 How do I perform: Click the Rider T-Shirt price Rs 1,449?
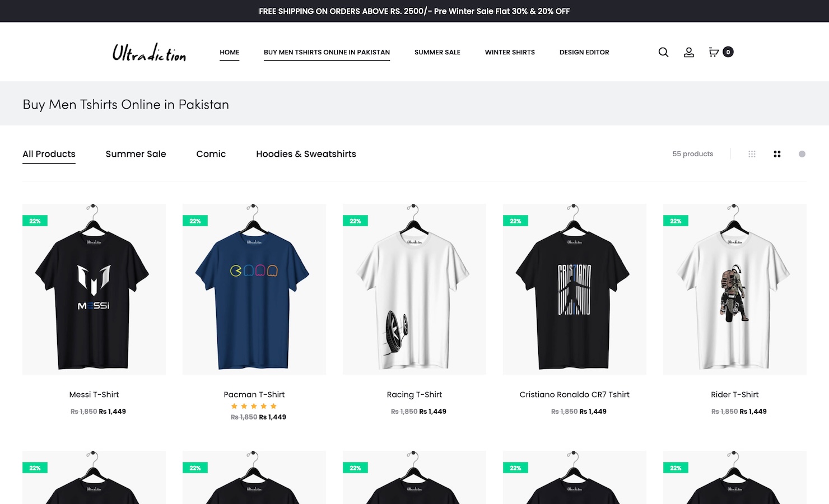753,412
